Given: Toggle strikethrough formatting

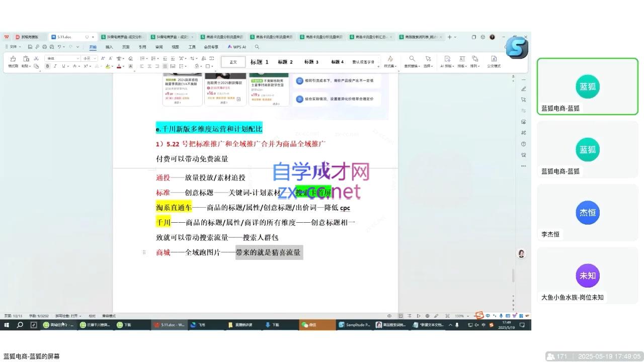Looking at the screenshot, I should click(x=74, y=66).
